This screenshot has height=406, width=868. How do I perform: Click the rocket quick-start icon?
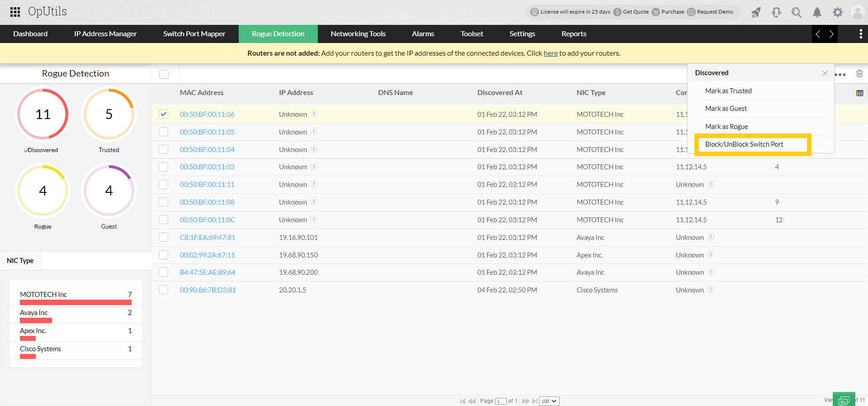click(756, 12)
